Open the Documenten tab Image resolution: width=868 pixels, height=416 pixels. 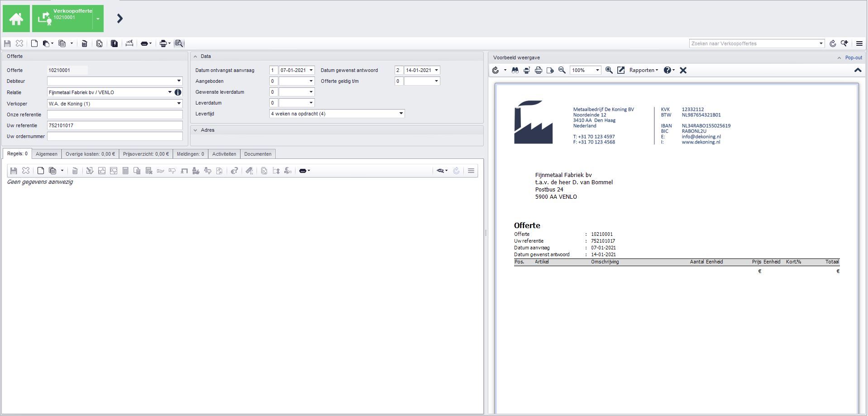258,154
